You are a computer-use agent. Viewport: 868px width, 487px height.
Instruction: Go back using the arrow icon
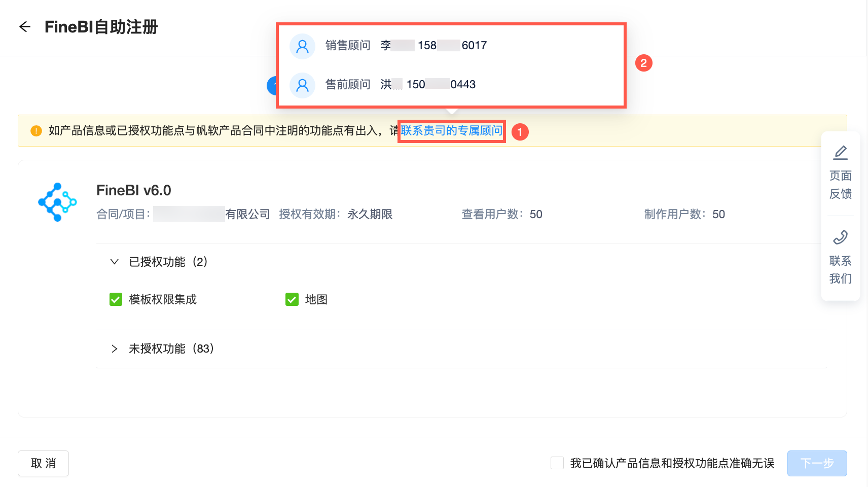pyautogui.click(x=25, y=27)
